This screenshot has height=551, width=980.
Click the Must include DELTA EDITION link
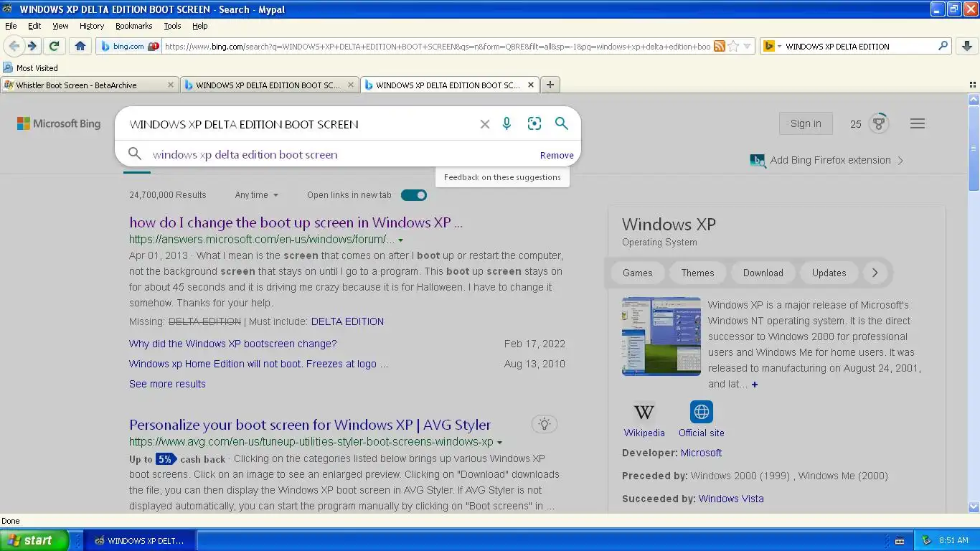(347, 321)
